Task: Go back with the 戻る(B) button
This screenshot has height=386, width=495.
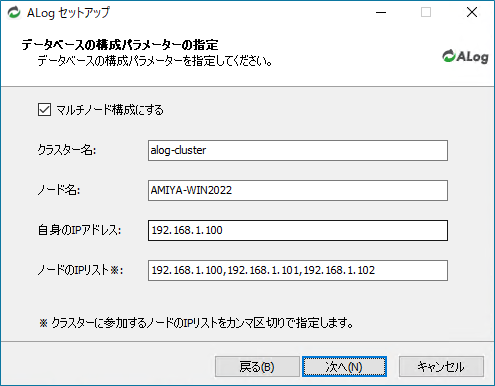Action: [x=257, y=367]
